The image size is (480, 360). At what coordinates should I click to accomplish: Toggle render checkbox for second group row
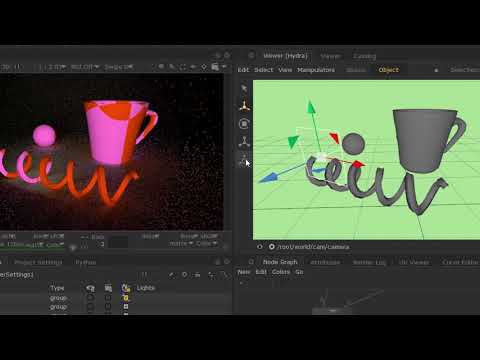pyautogui.click(x=108, y=306)
